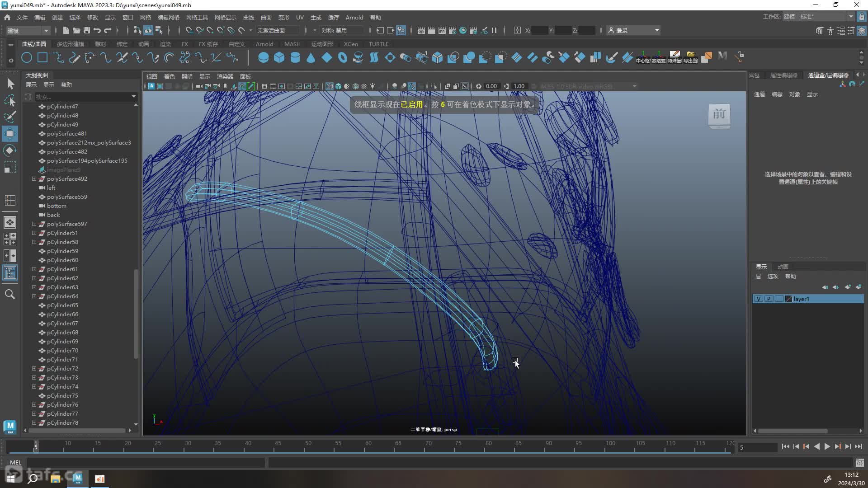Open the menu set dropdown 建模
Screen dimensions: 868x488
(x=28, y=30)
